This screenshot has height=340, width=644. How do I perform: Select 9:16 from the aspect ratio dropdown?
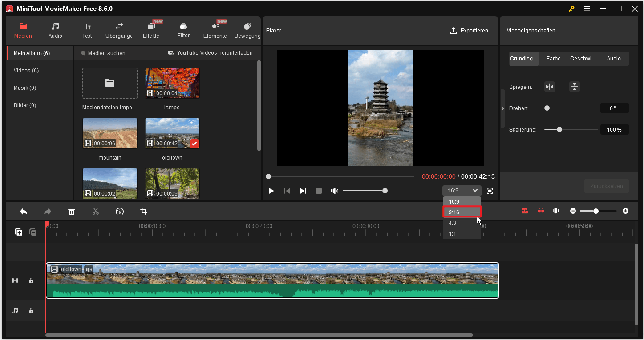coord(462,212)
